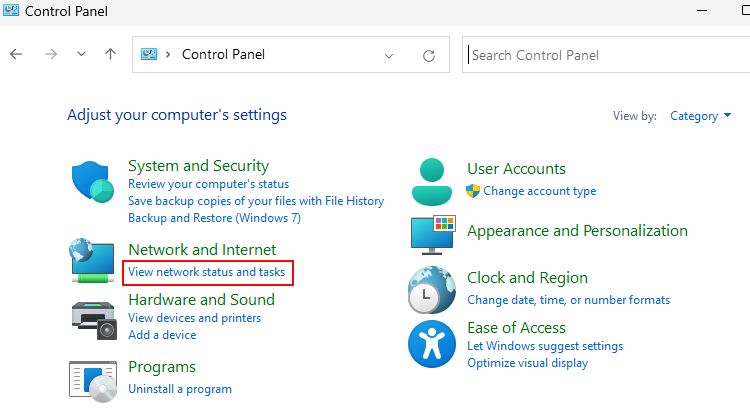Click the Ease of Access icon
The image size is (750, 410).
tap(432, 344)
